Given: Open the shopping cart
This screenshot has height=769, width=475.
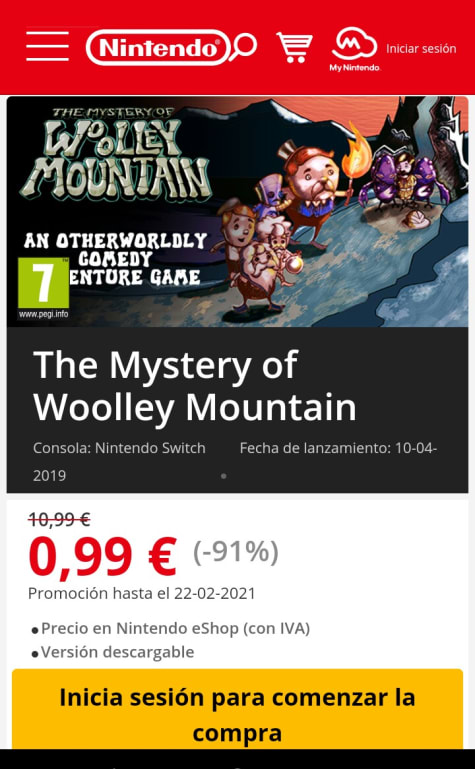Looking at the screenshot, I should 294,47.
